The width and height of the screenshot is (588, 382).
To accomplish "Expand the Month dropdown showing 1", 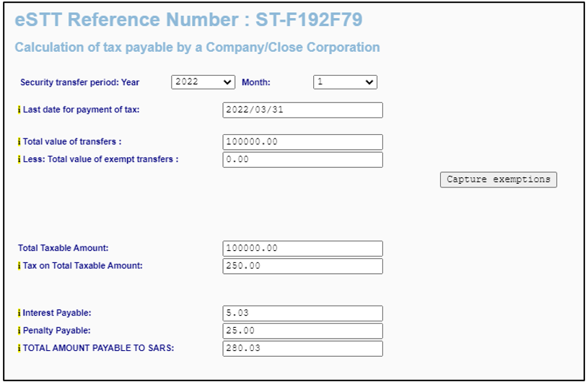I will pos(345,82).
